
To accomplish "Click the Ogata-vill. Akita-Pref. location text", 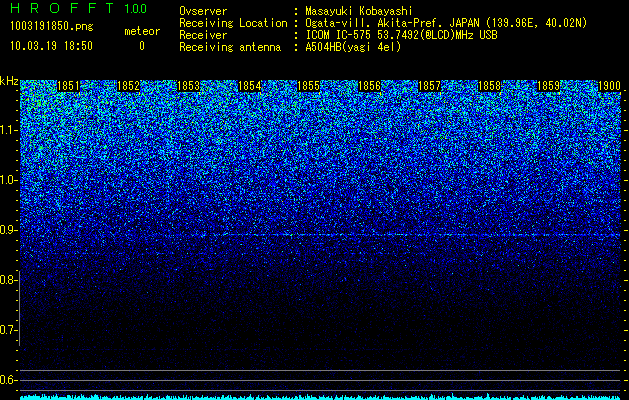I will coord(446,23).
